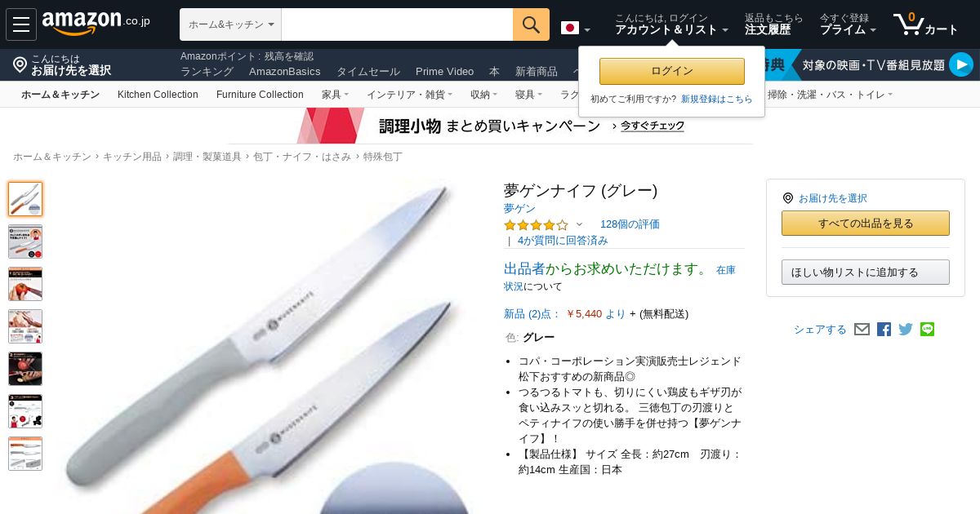Expand the star rating breakdown chevron
The height and width of the screenshot is (514, 980).
click(x=580, y=224)
